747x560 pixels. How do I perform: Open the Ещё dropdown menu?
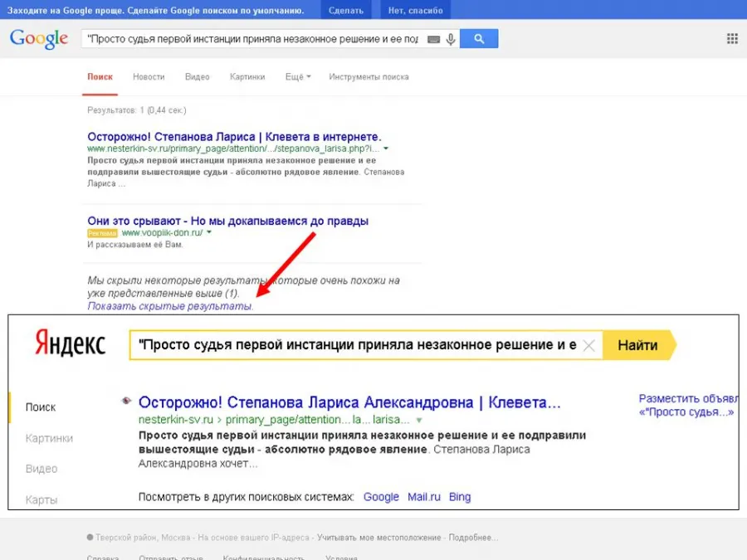(298, 76)
